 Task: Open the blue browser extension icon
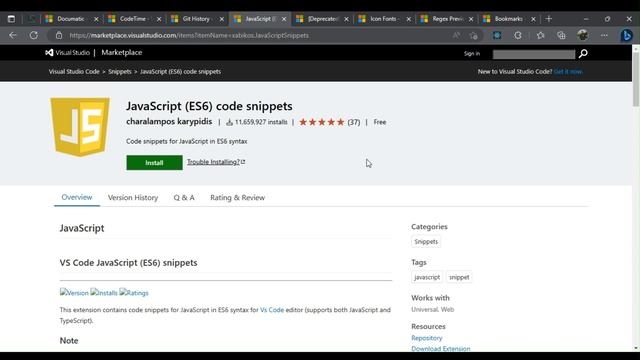pos(497,36)
